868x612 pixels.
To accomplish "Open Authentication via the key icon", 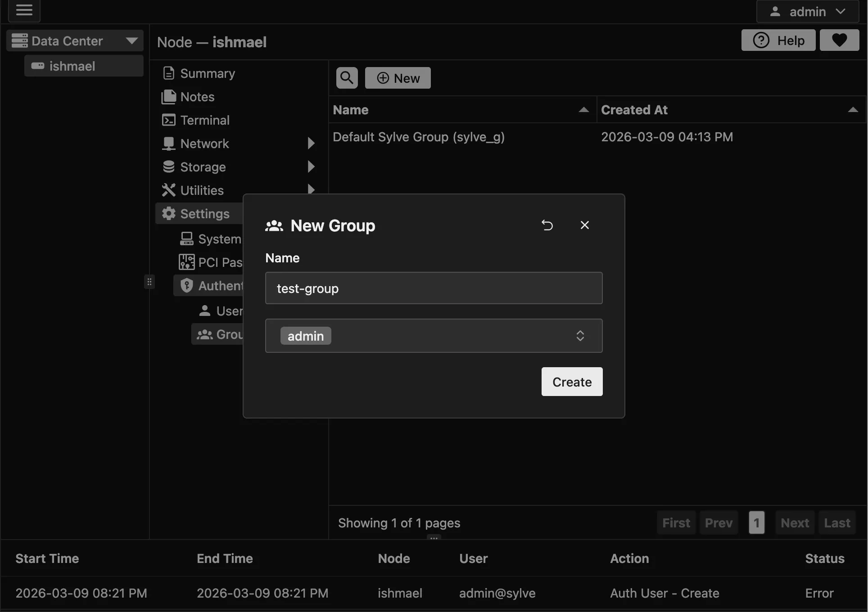I will [187, 285].
